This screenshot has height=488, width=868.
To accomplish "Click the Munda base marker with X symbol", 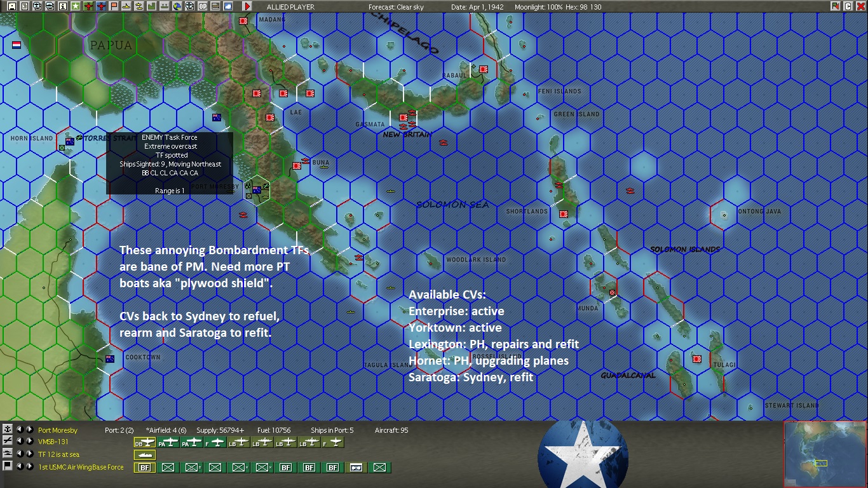I will point(613,292).
